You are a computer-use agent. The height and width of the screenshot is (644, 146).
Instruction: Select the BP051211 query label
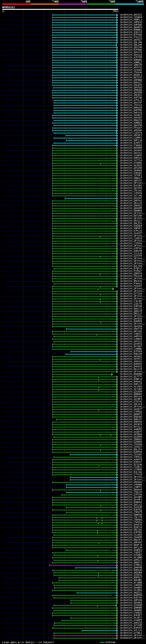8,8
